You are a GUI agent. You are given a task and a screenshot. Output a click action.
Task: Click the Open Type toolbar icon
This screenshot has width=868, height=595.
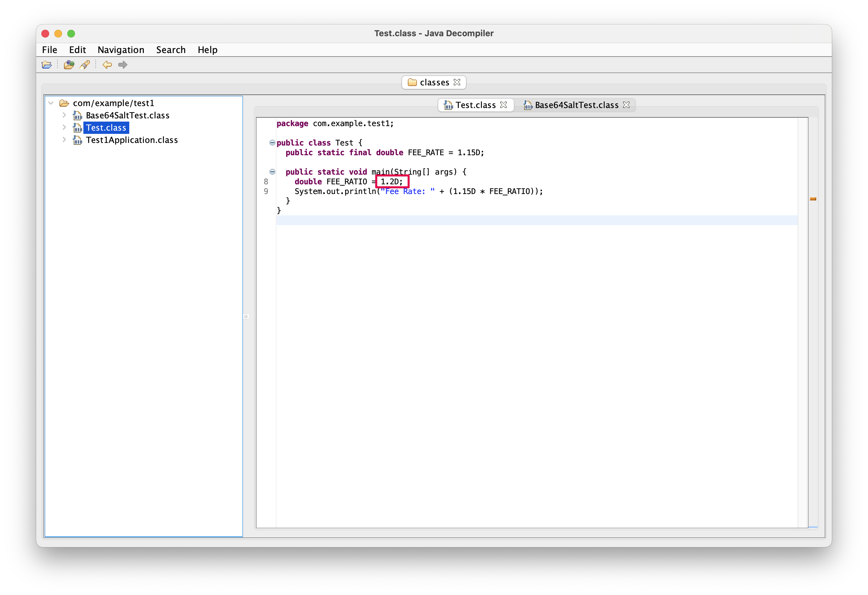[x=69, y=65]
